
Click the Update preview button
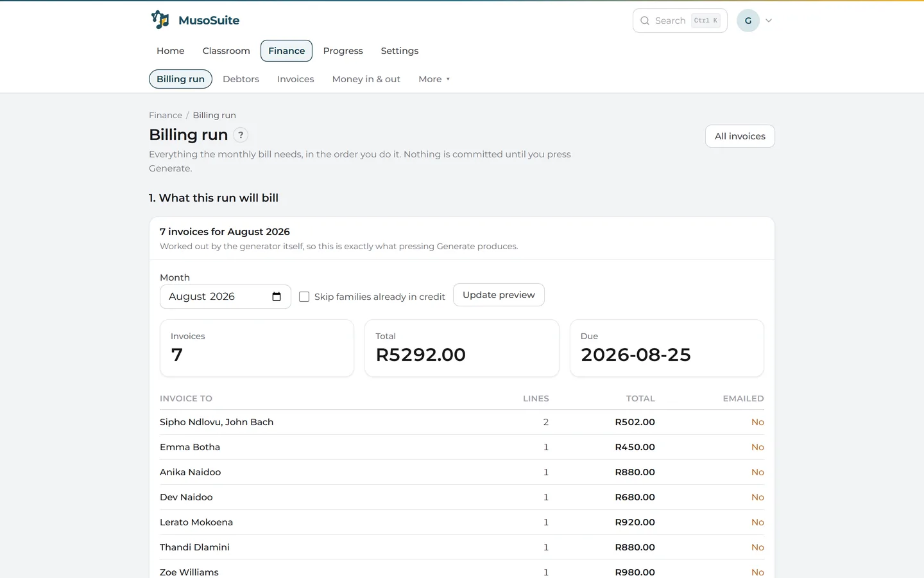(499, 295)
